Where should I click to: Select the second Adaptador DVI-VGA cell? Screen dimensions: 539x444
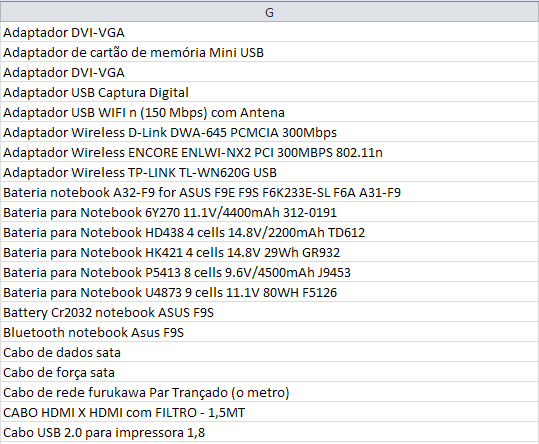pos(270,72)
